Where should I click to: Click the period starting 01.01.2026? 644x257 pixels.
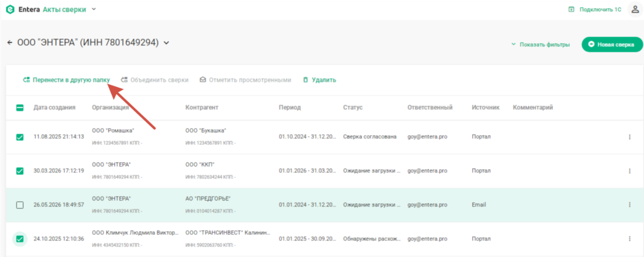[x=308, y=170]
